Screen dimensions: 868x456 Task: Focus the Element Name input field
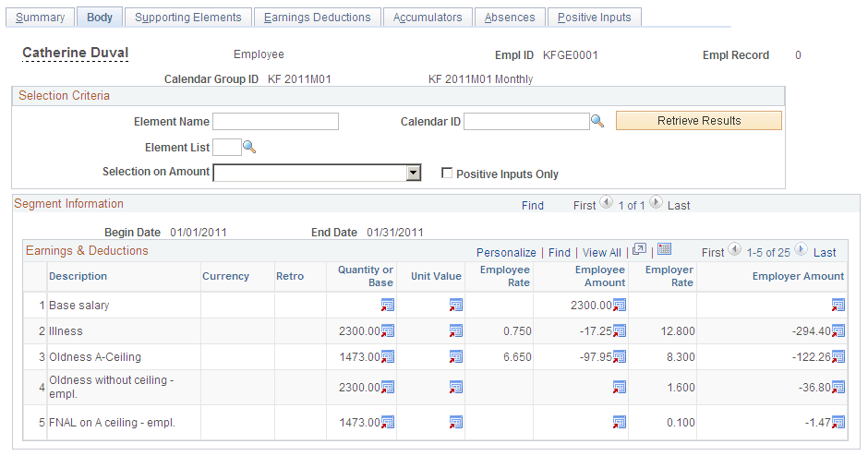tap(276, 121)
